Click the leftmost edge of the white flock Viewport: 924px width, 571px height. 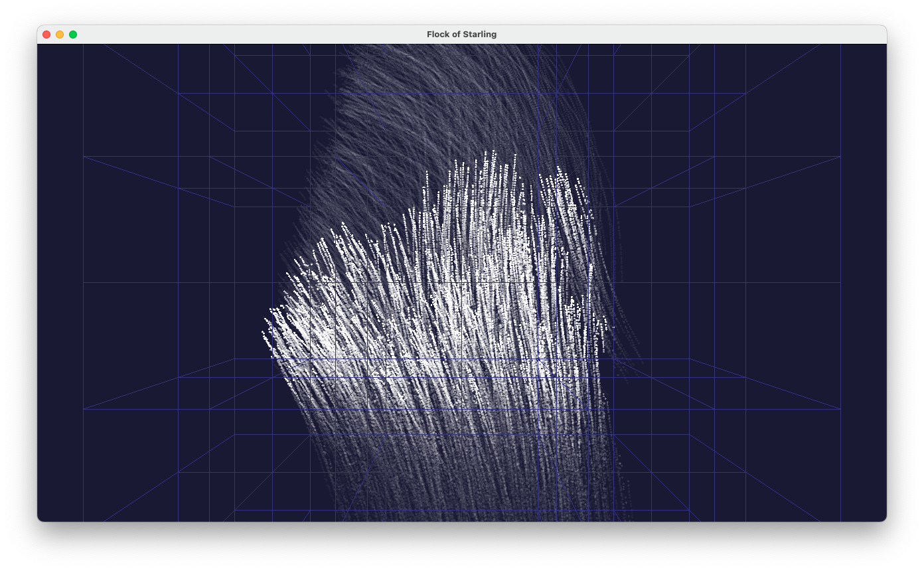coord(264,332)
